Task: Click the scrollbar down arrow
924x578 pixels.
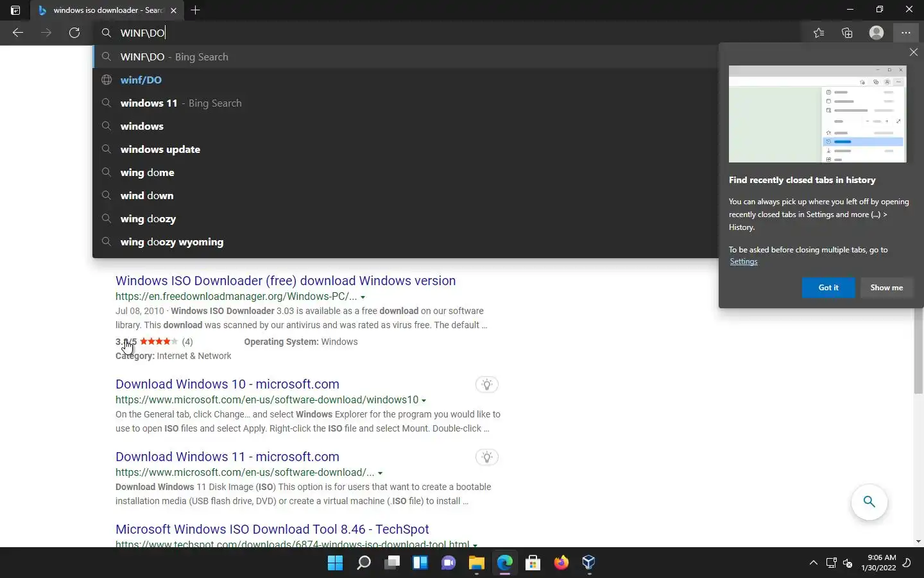Action: (x=918, y=541)
